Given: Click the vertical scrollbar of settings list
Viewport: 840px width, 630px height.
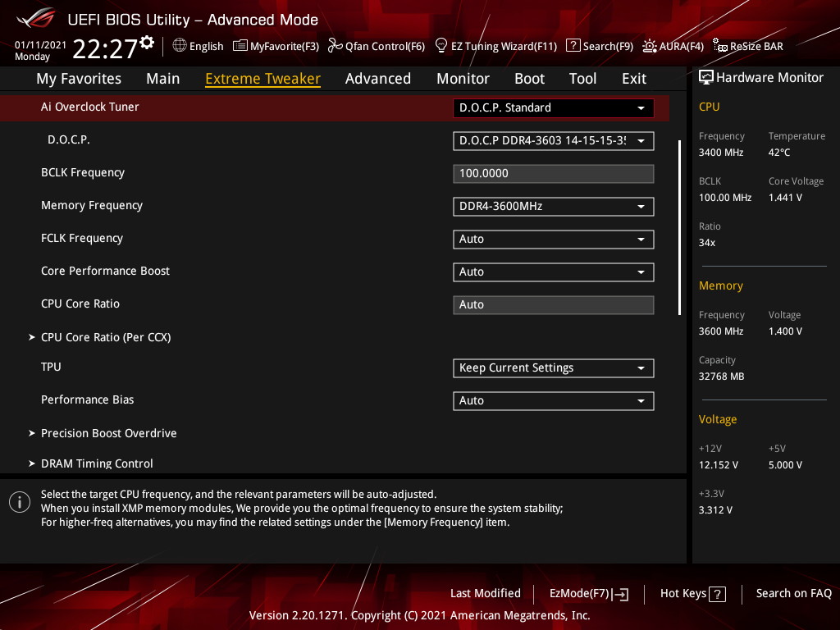Looking at the screenshot, I should coord(679,227).
